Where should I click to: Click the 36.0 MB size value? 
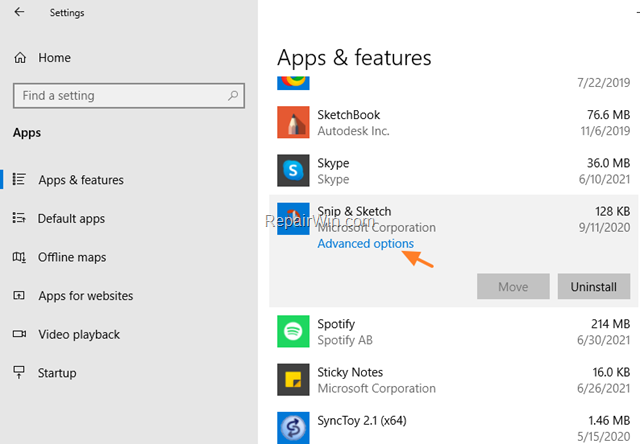pos(609,163)
